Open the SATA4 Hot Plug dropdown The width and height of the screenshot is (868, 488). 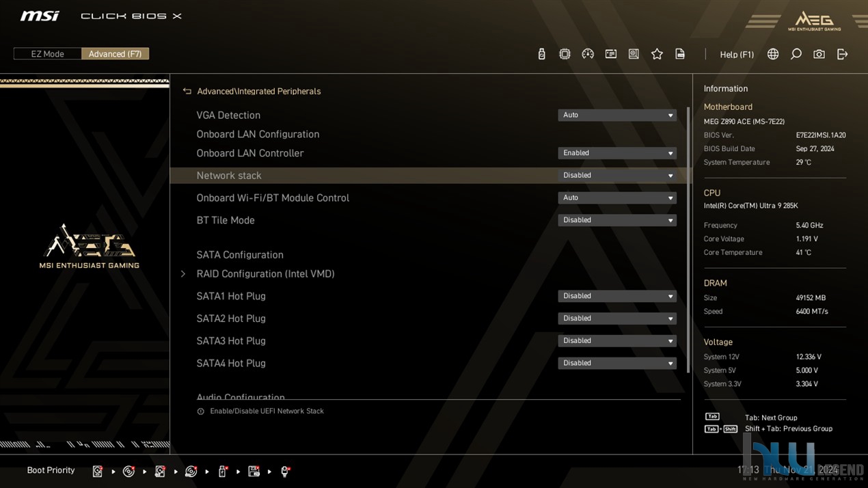coord(617,363)
